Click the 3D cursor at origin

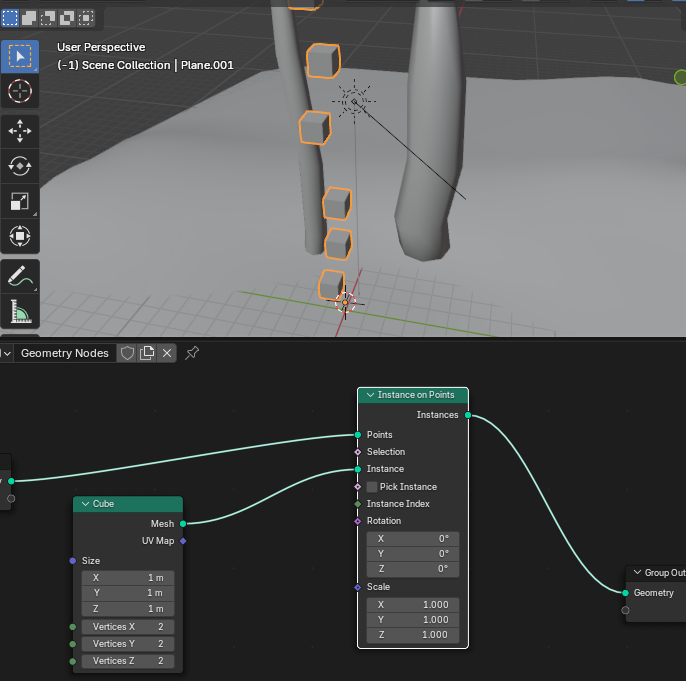(345, 302)
